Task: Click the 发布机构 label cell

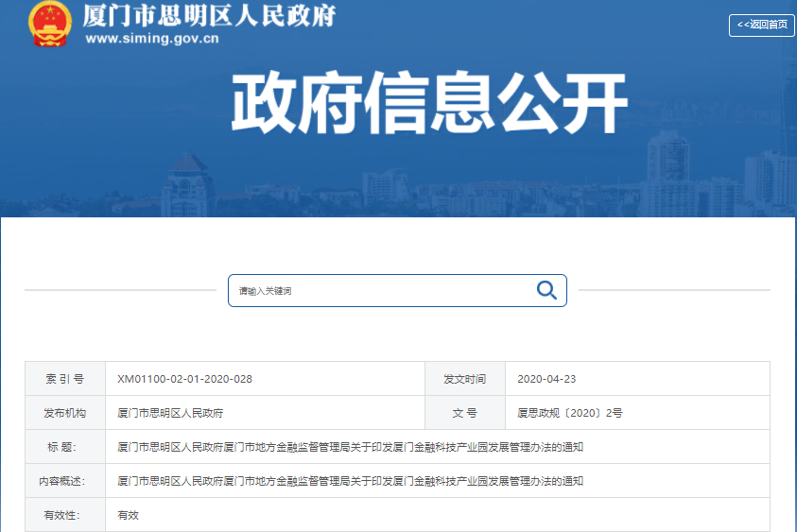Action: (x=64, y=413)
